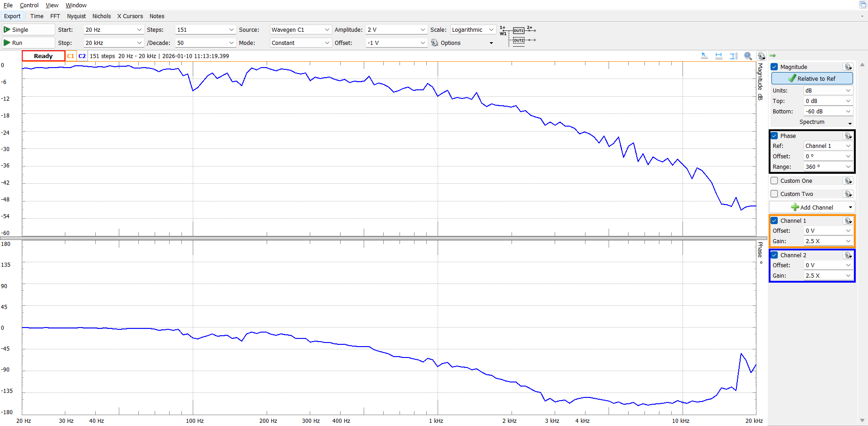868x426 pixels.
Task: Disable the Channel 1 checkbox
Action: point(774,220)
